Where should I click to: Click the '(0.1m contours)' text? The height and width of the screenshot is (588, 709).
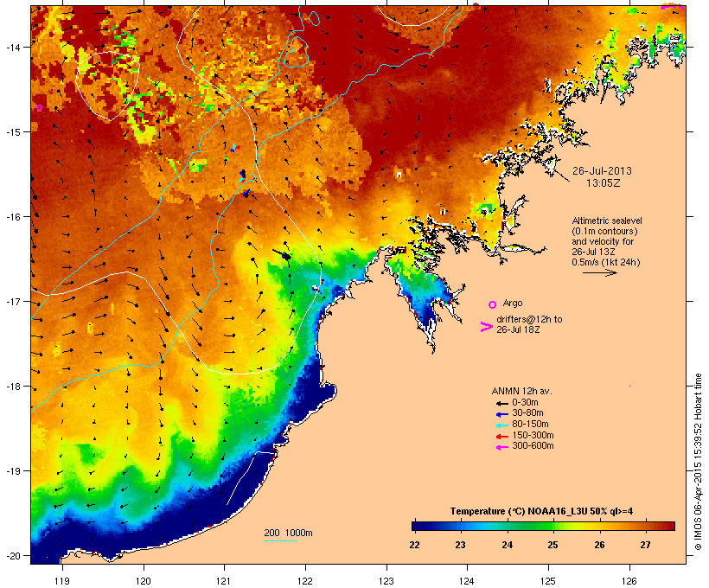[x=604, y=231]
